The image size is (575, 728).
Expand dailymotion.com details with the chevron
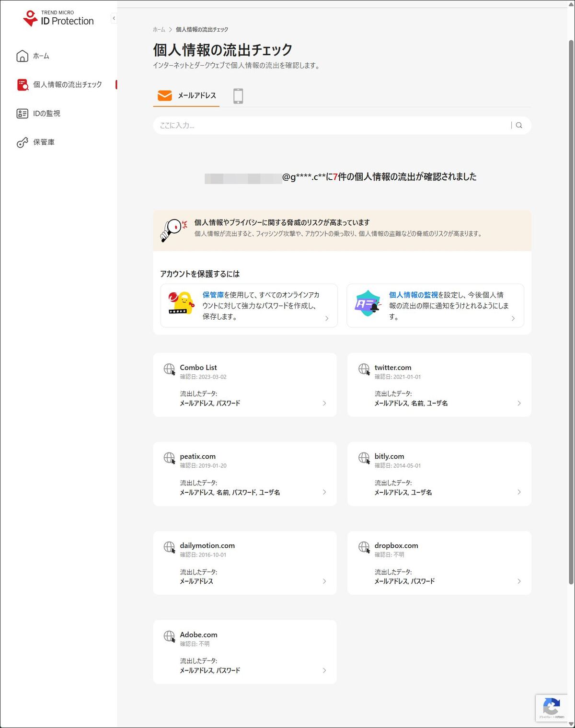324,581
